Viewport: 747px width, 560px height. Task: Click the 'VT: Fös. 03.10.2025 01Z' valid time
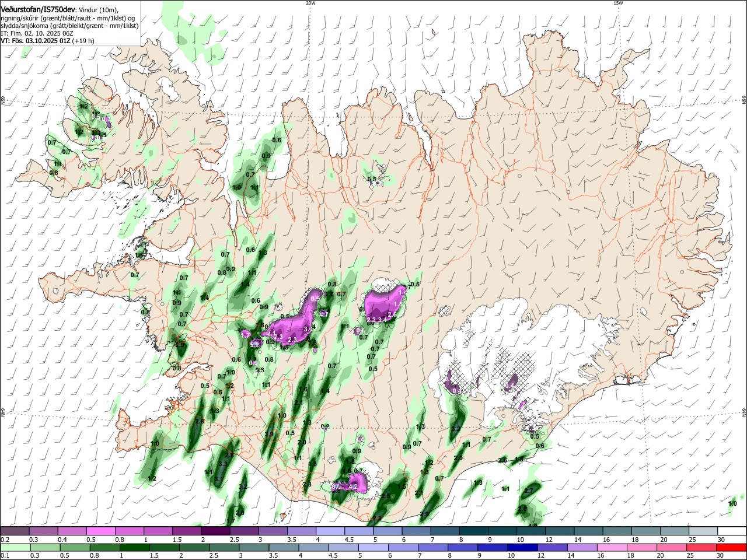(36, 41)
